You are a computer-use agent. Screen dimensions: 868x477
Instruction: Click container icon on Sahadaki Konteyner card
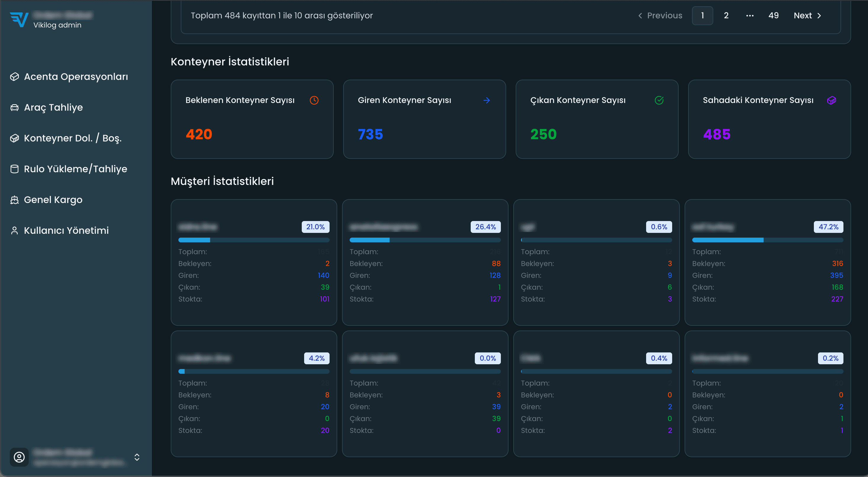pos(831,100)
